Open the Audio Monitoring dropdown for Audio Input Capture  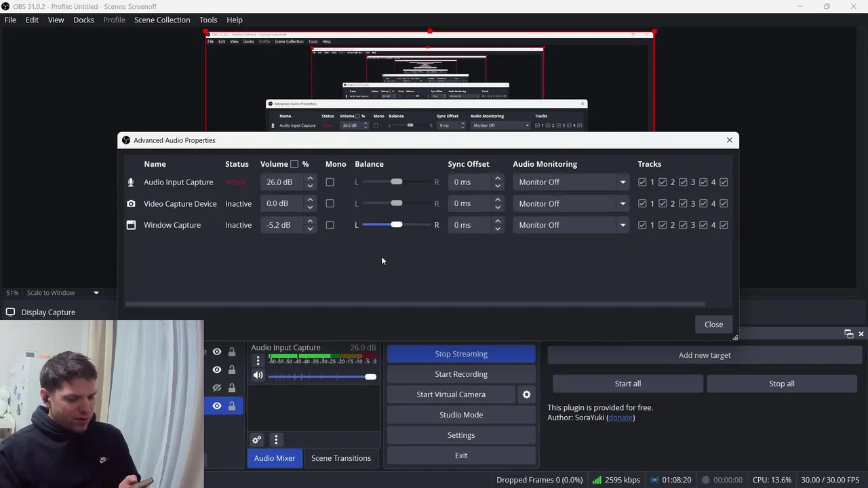571,182
